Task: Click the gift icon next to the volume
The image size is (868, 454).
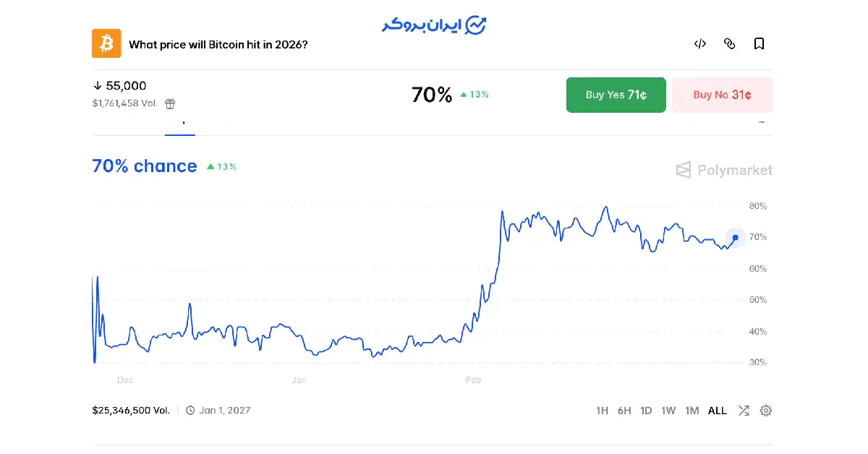Action: tap(170, 103)
